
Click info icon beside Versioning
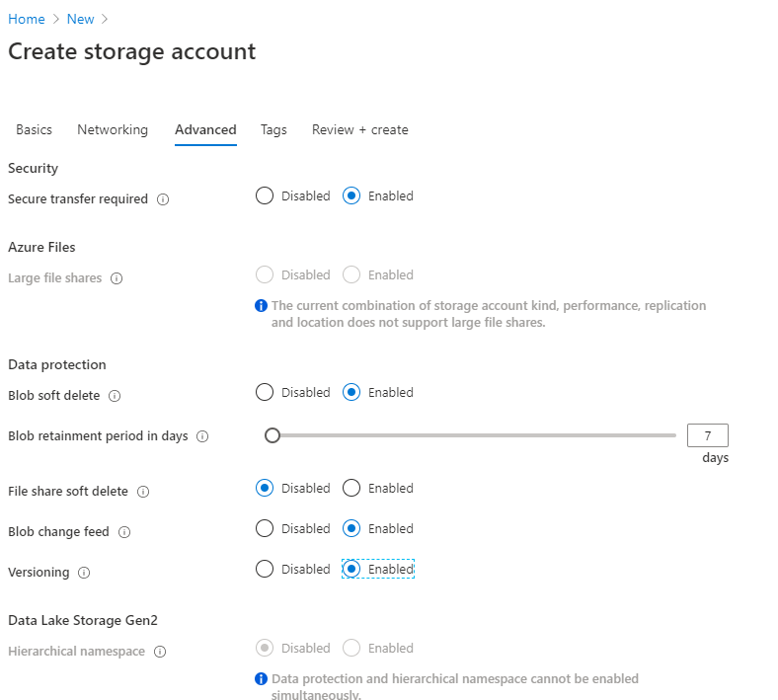point(84,573)
